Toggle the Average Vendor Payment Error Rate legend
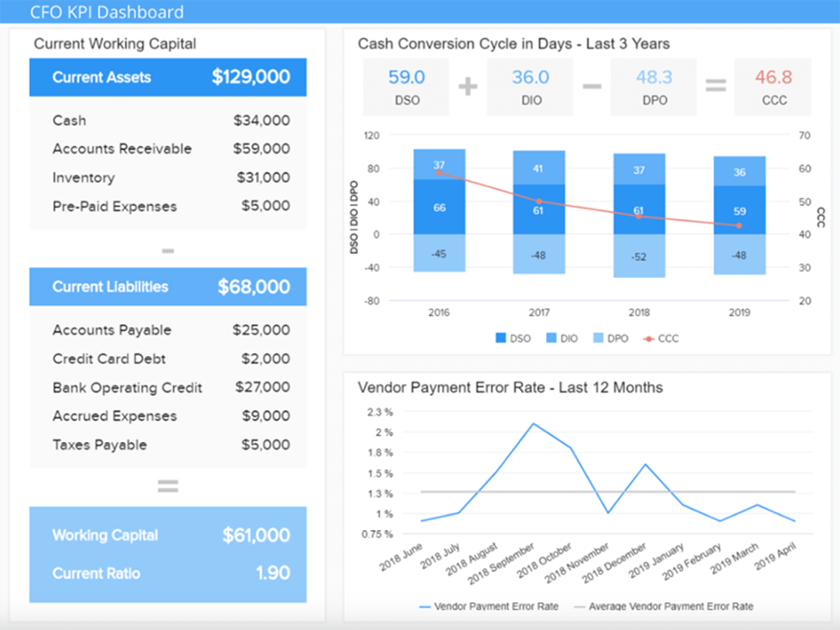Image resolution: width=840 pixels, height=630 pixels. tap(663, 606)
